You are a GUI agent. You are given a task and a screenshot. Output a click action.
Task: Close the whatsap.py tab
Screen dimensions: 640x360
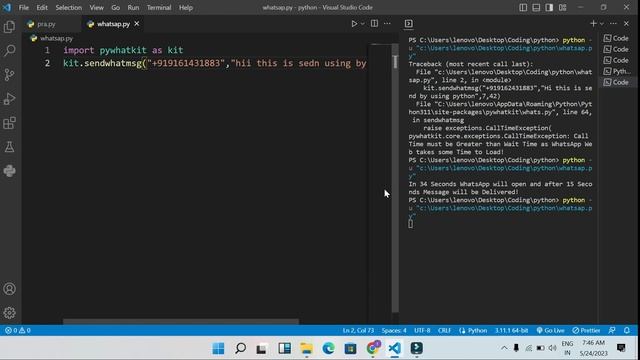[x=137, y=24]
